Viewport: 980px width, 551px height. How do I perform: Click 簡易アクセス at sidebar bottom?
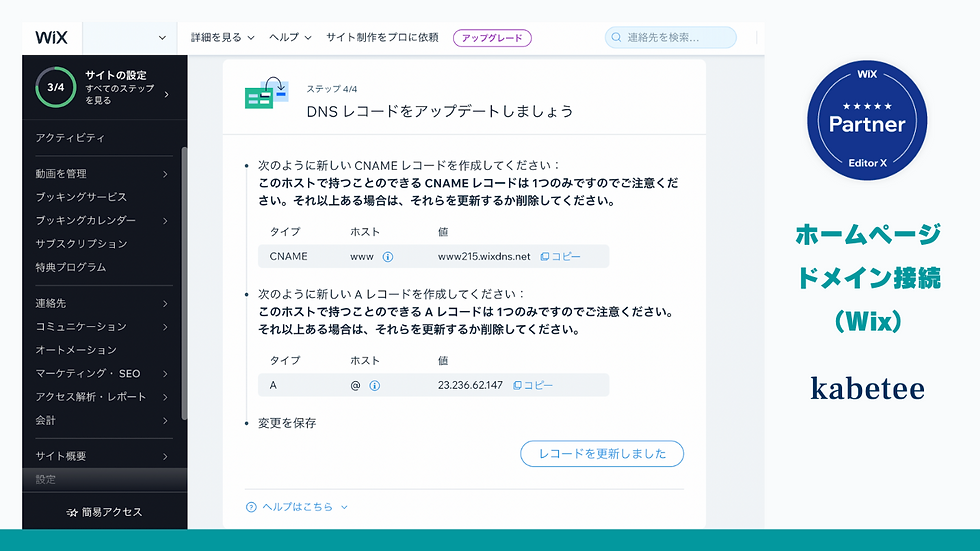[104, 512]
